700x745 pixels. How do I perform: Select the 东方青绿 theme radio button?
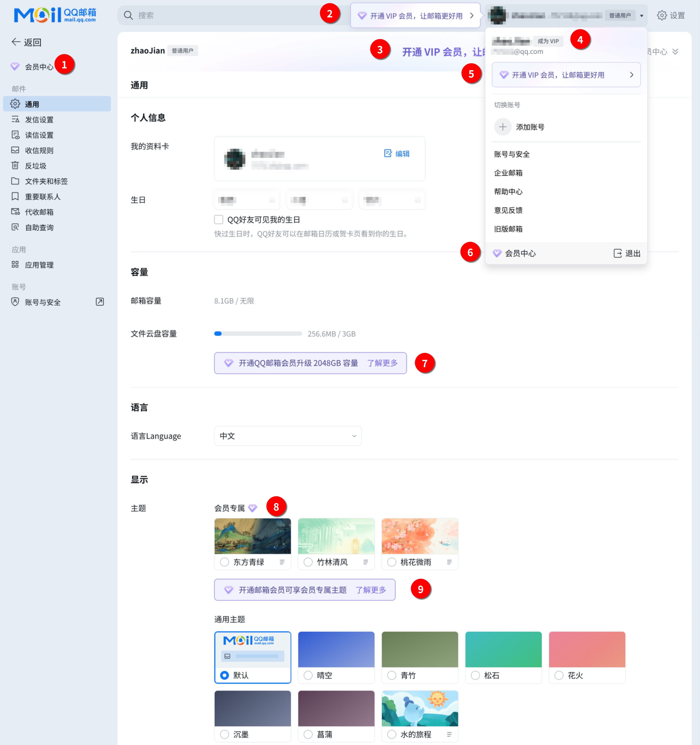pyautogui.click(x=224, y=562)
